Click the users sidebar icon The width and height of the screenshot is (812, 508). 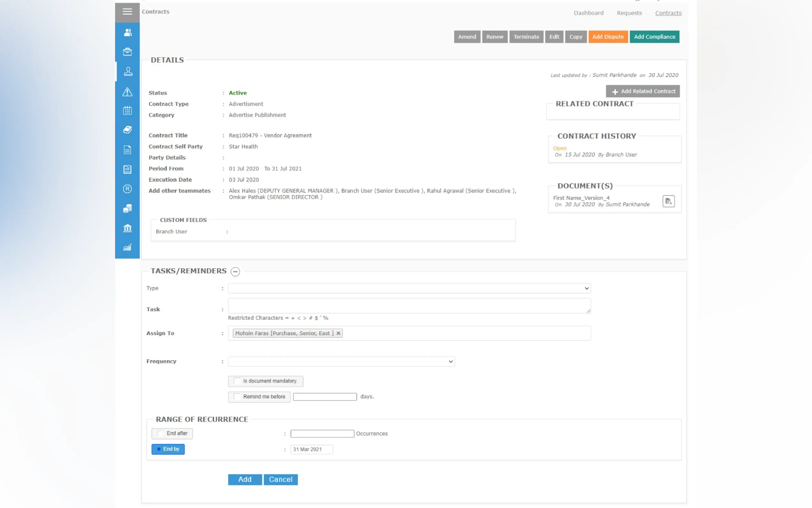(127, 32)
